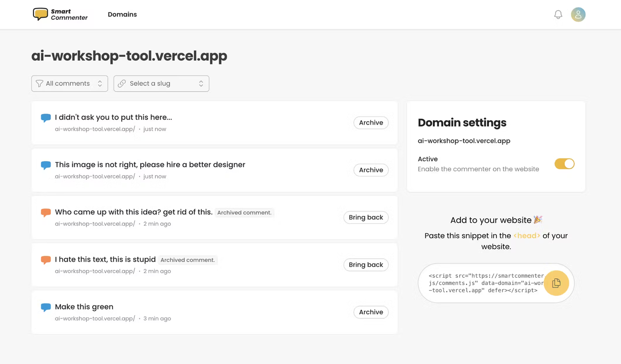
Task: Click the comment icon beside 'I didn't ask you'
Action: pos(46,118)
